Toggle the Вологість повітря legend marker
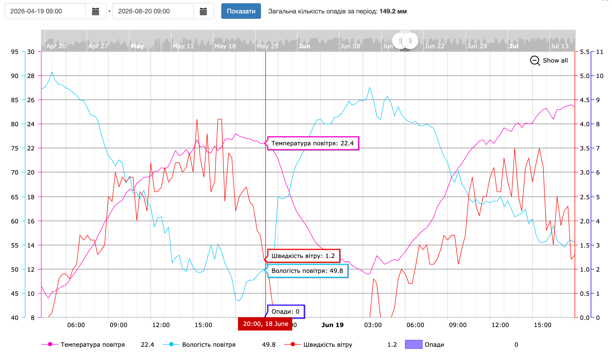This screenshot has height=364, width=612. (171, 344)
